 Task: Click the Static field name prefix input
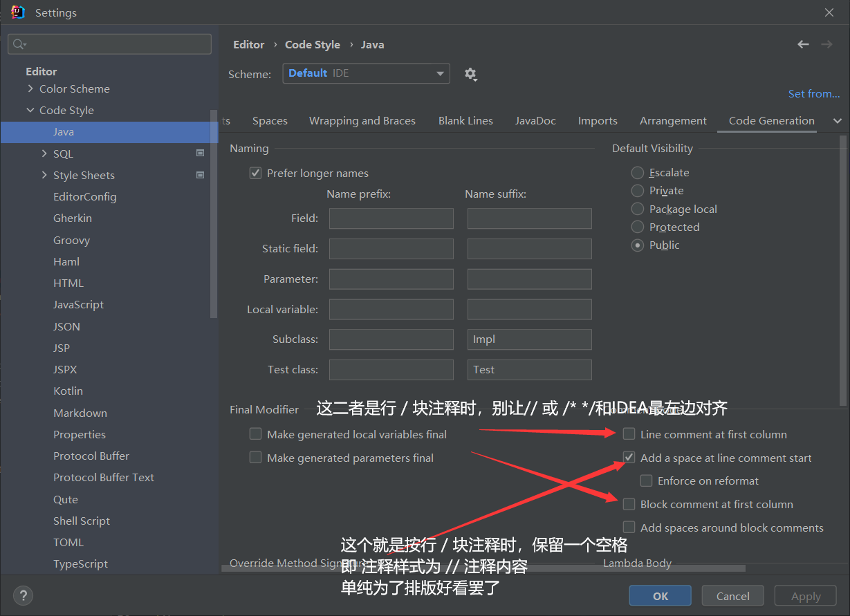click(391, 249)
